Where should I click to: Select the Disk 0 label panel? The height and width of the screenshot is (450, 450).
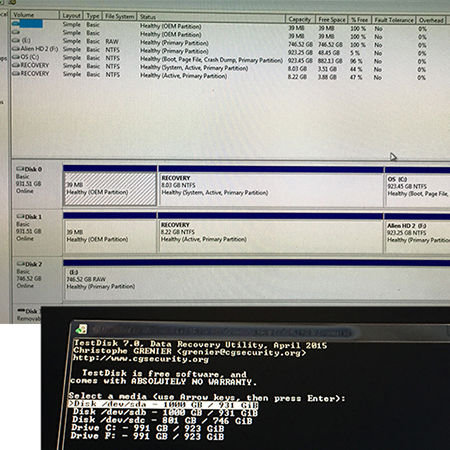[37, 184]
